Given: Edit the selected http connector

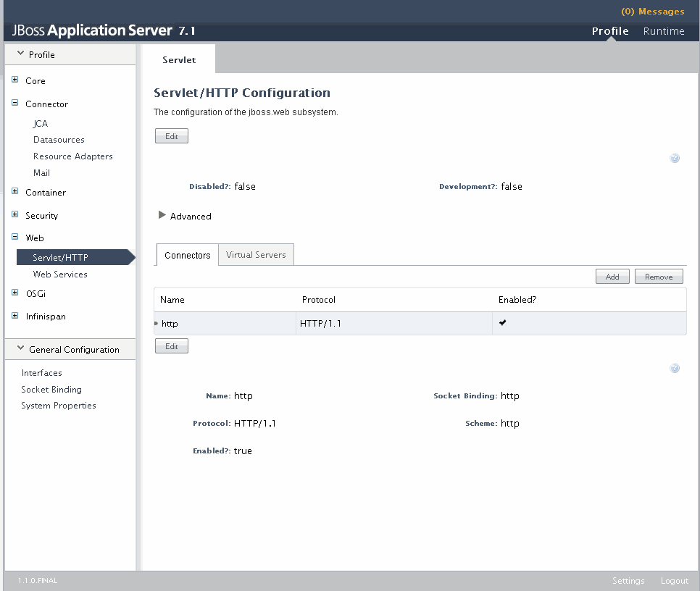Looking at the screenshot, I should pos(172,346).
